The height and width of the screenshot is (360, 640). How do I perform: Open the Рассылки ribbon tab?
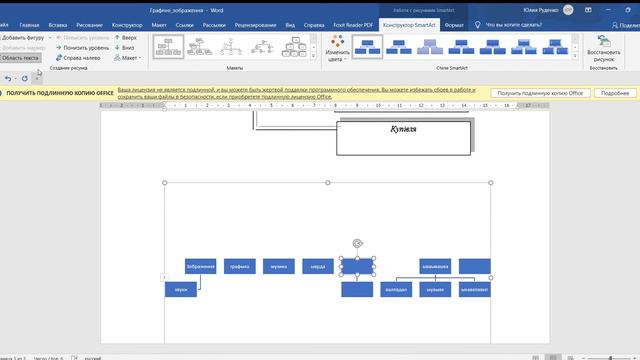click(214, 25)
